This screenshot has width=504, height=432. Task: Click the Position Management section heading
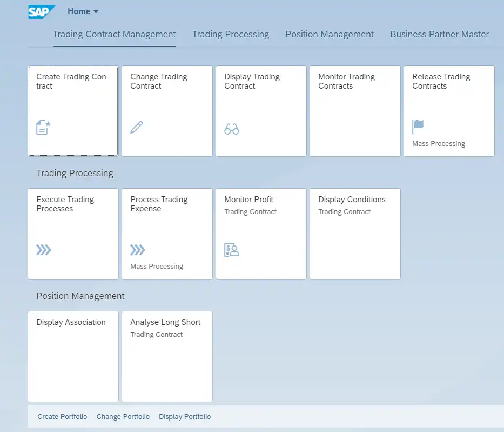pyautogui.click(x=80, y=296)
